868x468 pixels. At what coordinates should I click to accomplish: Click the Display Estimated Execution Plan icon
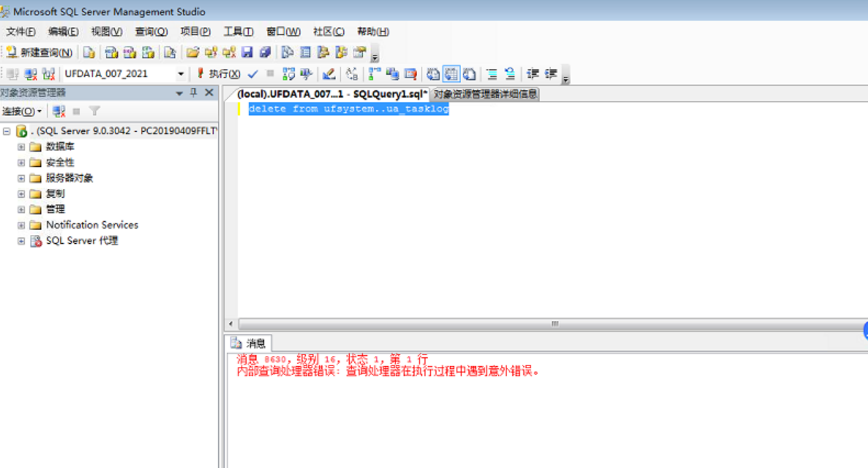(288, 74)
